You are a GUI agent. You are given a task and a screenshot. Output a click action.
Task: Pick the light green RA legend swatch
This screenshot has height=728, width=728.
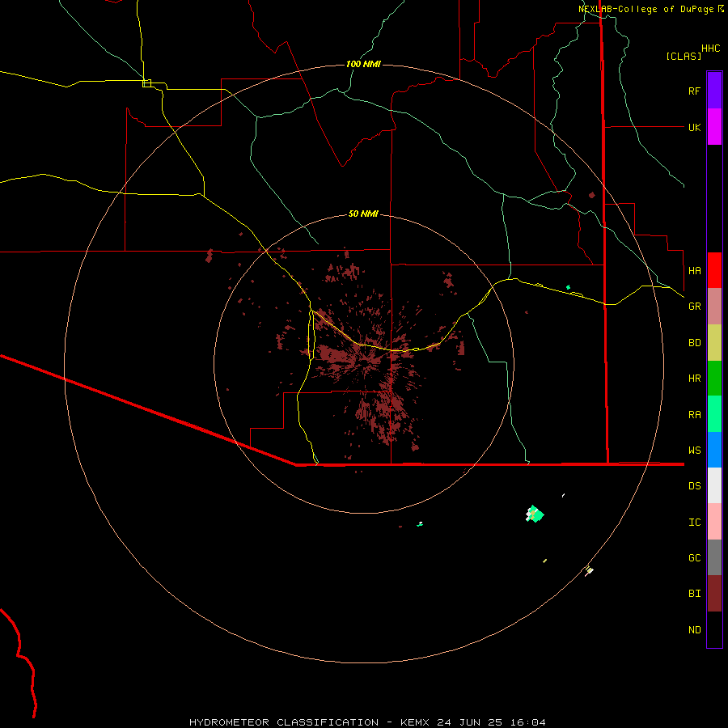tap(714, 414)
